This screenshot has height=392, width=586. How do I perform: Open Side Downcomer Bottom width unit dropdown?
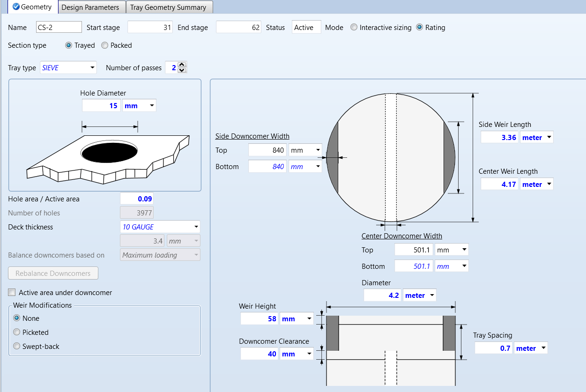click(x=305, y=167)
